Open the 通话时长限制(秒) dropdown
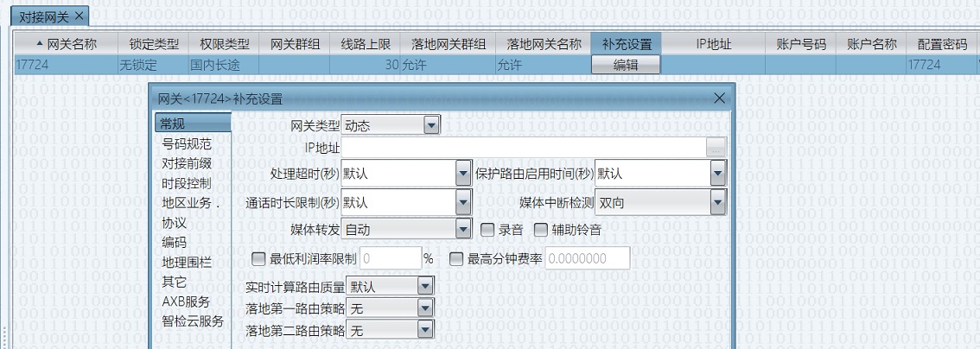 coord(463,202)
